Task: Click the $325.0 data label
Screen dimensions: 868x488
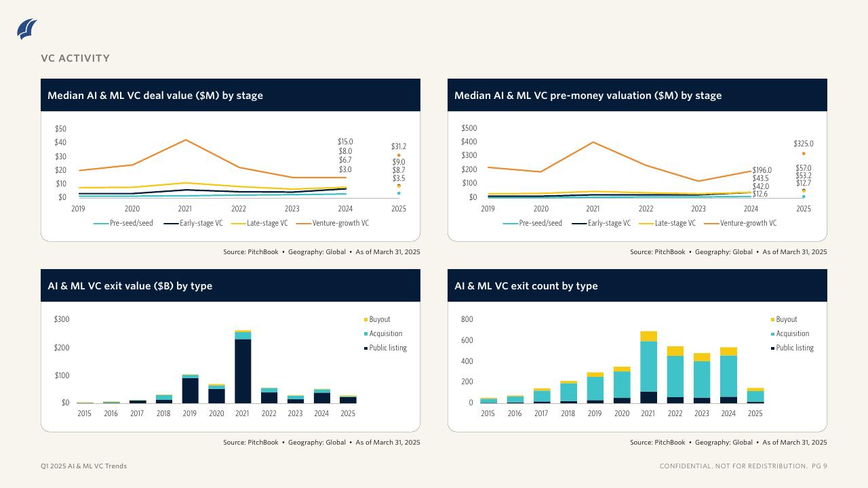Action: (804, 143)
